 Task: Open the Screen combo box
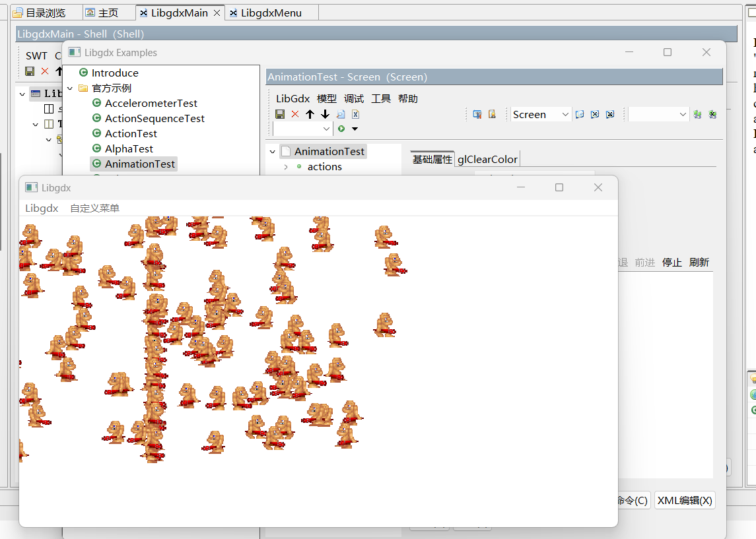tap(541, 114)
